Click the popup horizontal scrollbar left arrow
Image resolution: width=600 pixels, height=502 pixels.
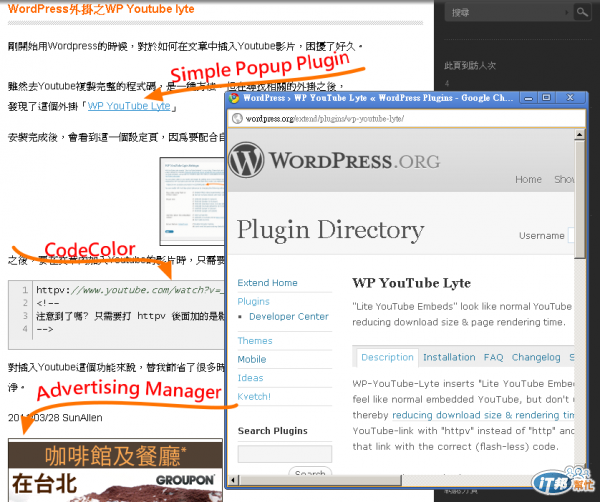(233, 480)
